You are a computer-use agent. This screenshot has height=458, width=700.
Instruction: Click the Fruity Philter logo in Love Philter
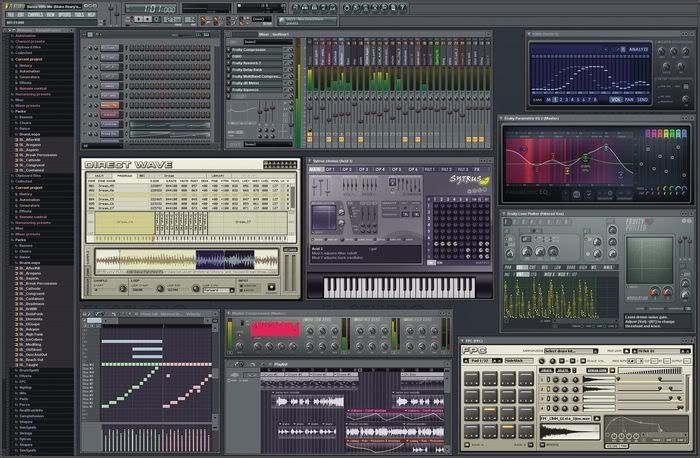638,224
